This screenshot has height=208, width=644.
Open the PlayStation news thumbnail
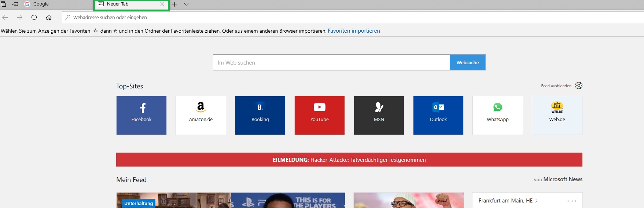click(288, 200)
